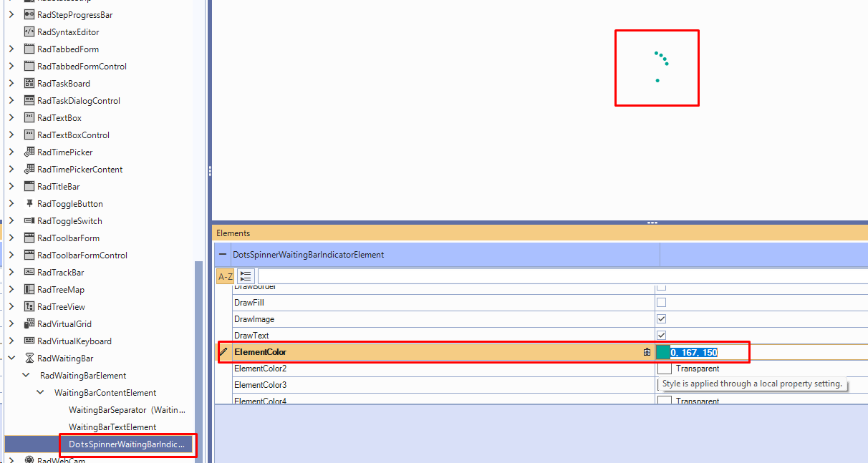Click the RadTextBoxControl icon
Image resolution: width=868 pixels, height=463 pixels.
(29, 135)
